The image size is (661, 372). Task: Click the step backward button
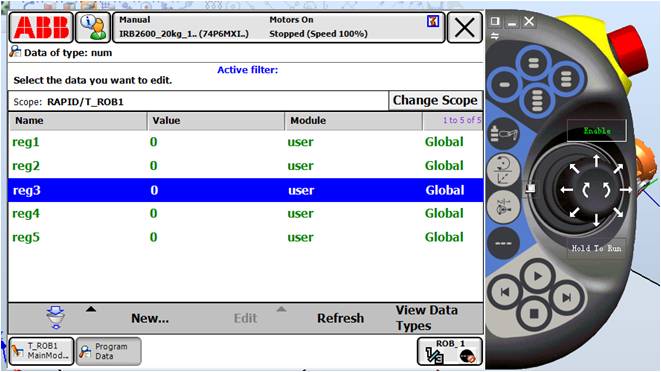pyautogui.click(x=505, y=292)
